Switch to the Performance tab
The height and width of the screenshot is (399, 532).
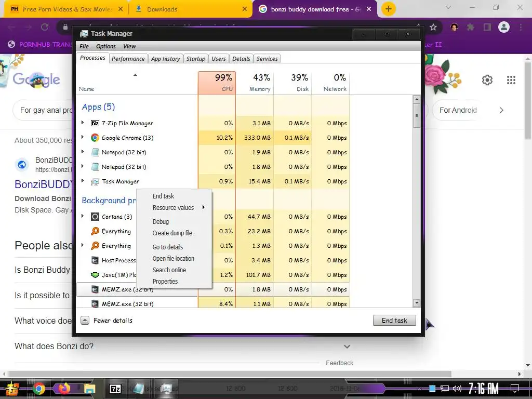[x=128, y=59]
